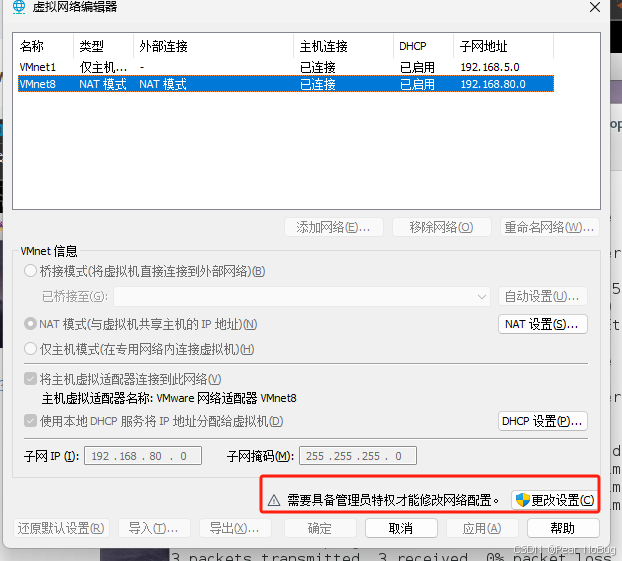
Task: Click the 帮助 button
Action: point(563,528)
